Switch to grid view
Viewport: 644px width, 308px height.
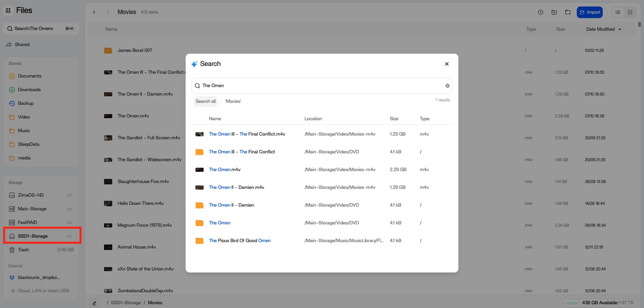630,12
